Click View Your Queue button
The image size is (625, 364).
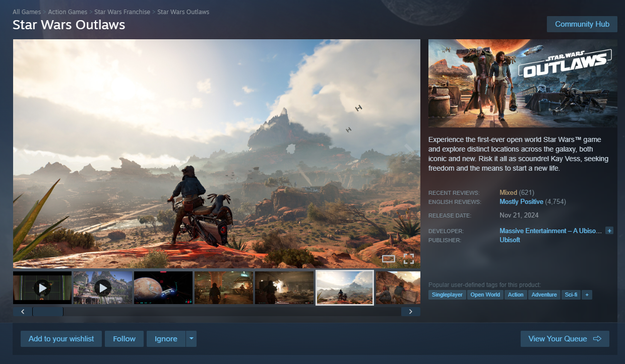pos(565,339)
